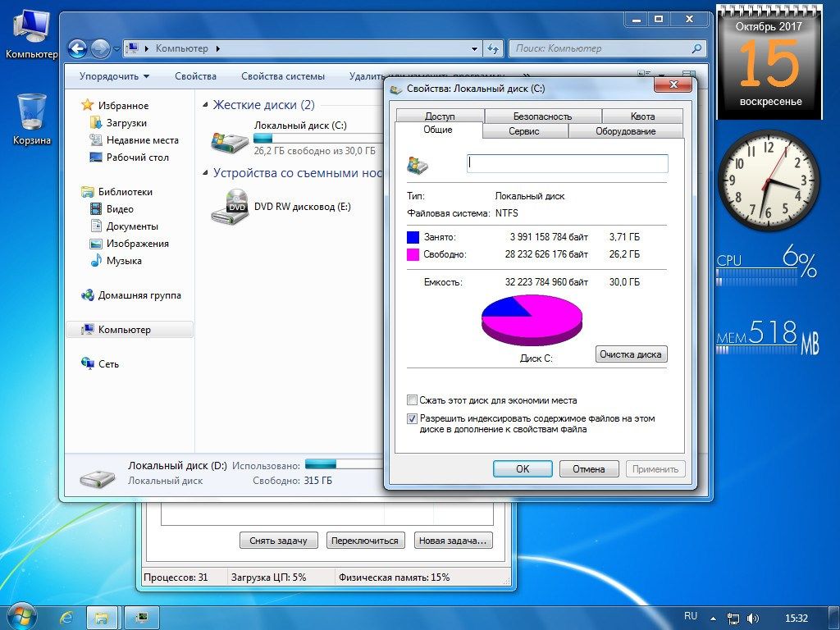The height and width of the screenshot is (630, 840).
Task: Click the disk label text field
Action: click(x=568, y=164)
